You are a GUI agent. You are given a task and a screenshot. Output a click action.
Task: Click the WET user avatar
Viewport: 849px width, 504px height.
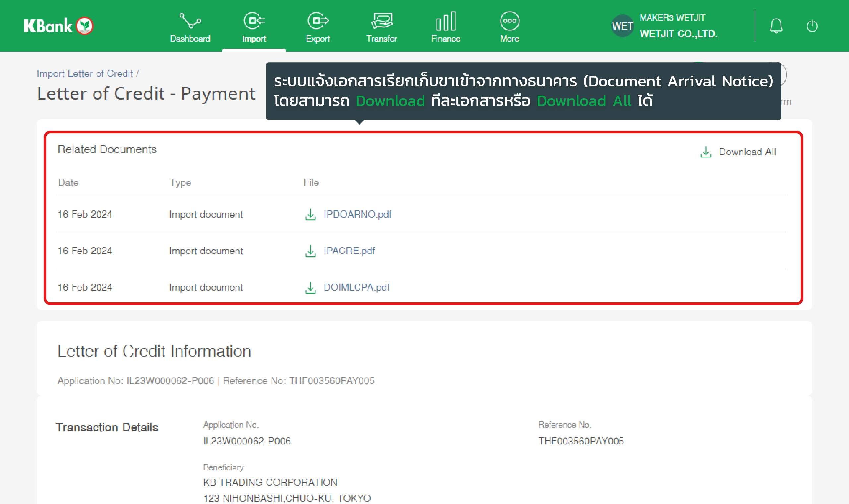coord(622,26)
